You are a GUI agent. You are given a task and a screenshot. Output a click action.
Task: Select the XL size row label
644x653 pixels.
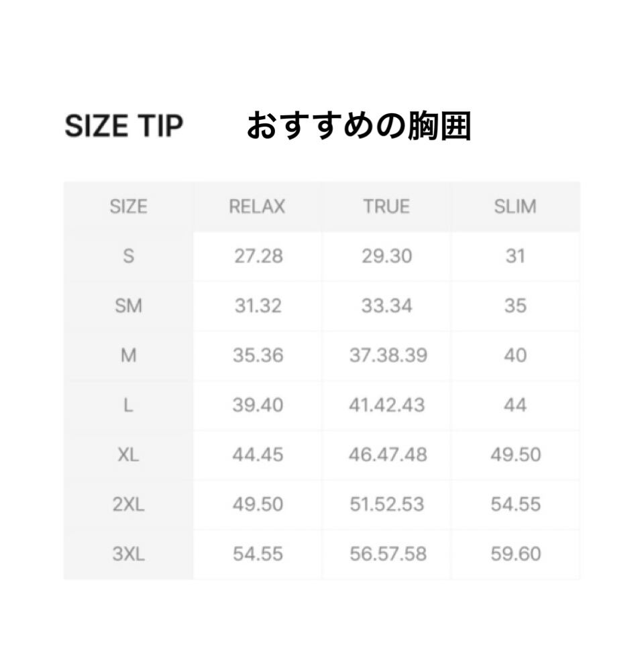128,455
